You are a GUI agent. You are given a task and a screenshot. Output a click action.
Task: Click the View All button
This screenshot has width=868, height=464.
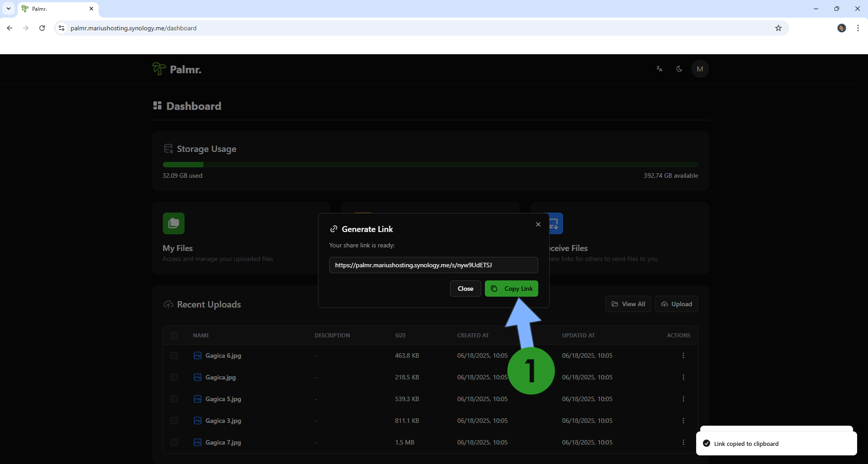(x=628, y=304)
